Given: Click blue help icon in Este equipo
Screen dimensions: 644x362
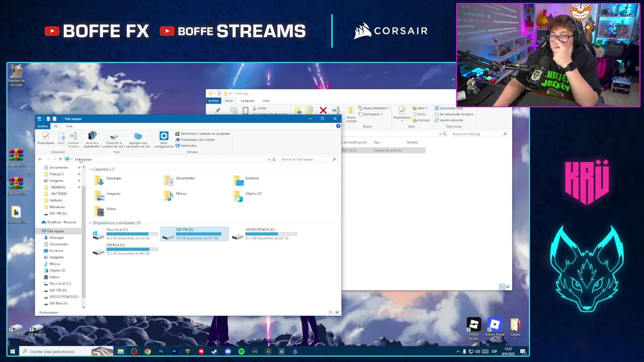Looking at the screenshot, I should [x=338, y=126].
